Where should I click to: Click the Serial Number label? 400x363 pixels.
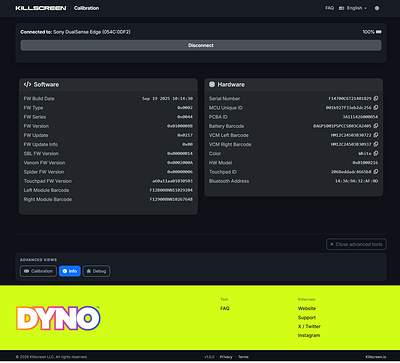tap(224, 99)
